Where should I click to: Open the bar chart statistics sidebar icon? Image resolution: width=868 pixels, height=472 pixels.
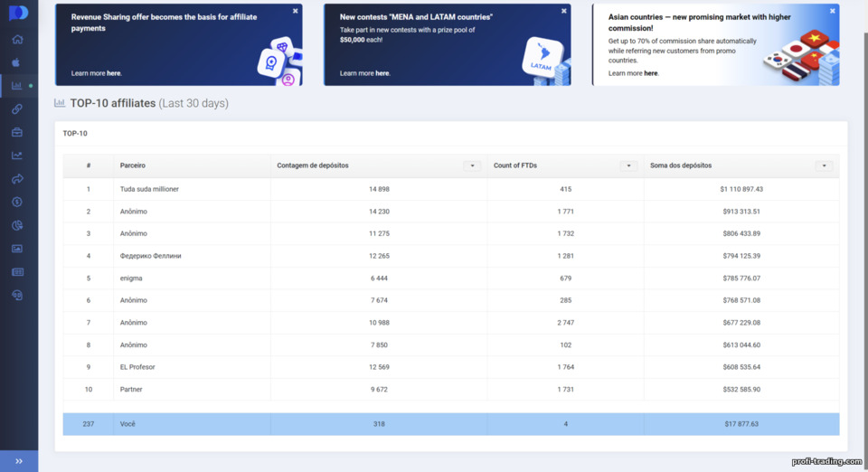tap(17, 86)
